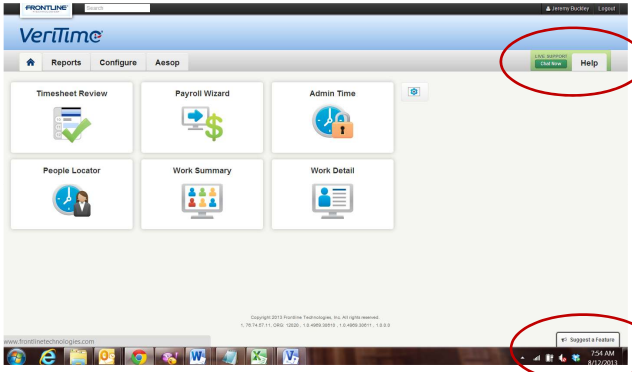Show hidden system tray icons
The width and height of the screenshot is (632, 372).
pos(523,357)
